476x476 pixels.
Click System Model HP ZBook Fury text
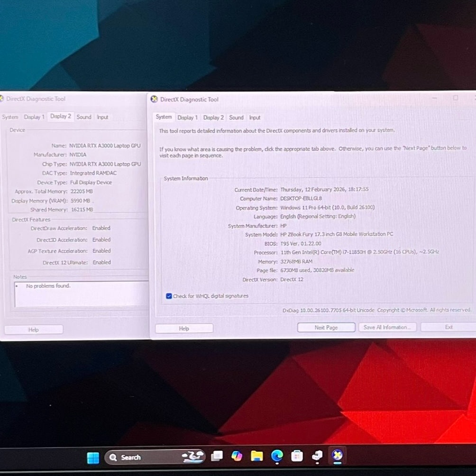coord(336,234)
